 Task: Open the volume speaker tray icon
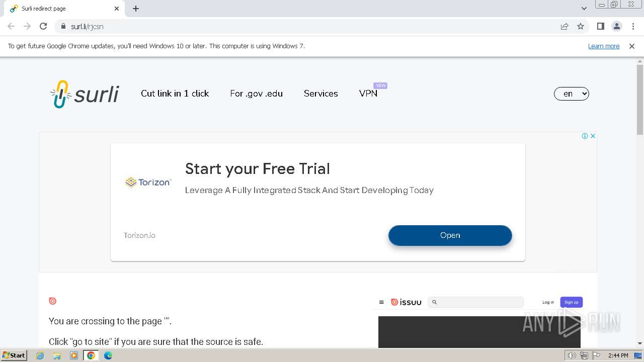(572, 355)
